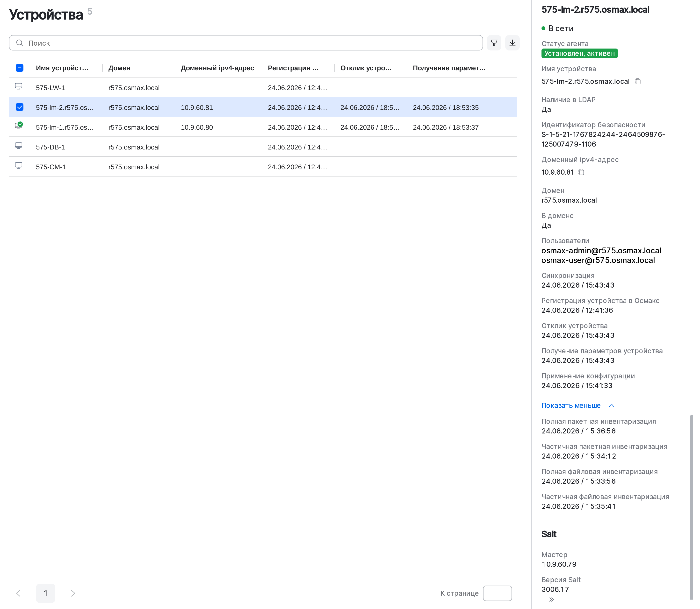Click the Salt version 3006.17 value
The width and height of the screenshot is (700, 609).
(555, 589)
